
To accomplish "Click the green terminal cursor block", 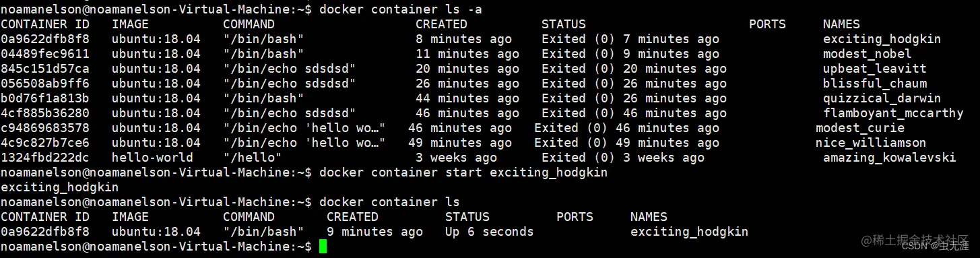I will coord(323,247).
